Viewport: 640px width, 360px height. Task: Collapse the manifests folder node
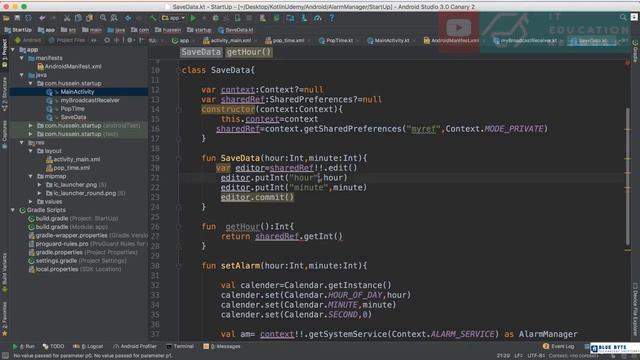22,58
